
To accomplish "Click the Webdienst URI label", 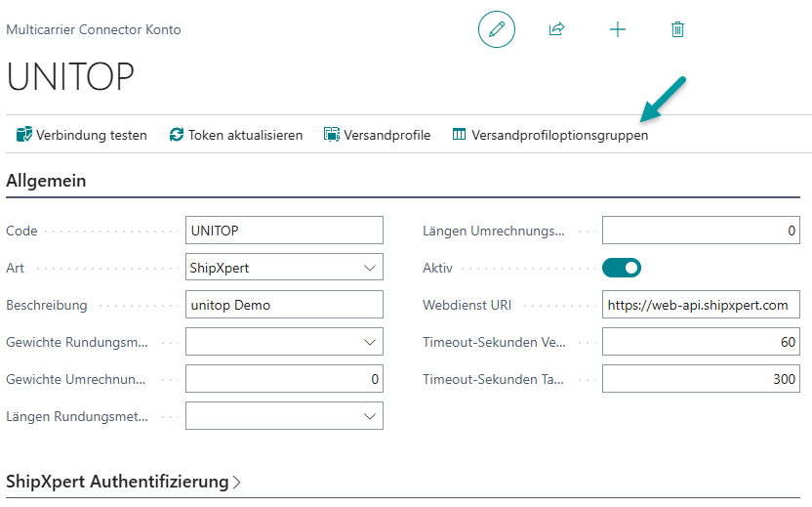I will pyautogui.click(x=467, y=305).
